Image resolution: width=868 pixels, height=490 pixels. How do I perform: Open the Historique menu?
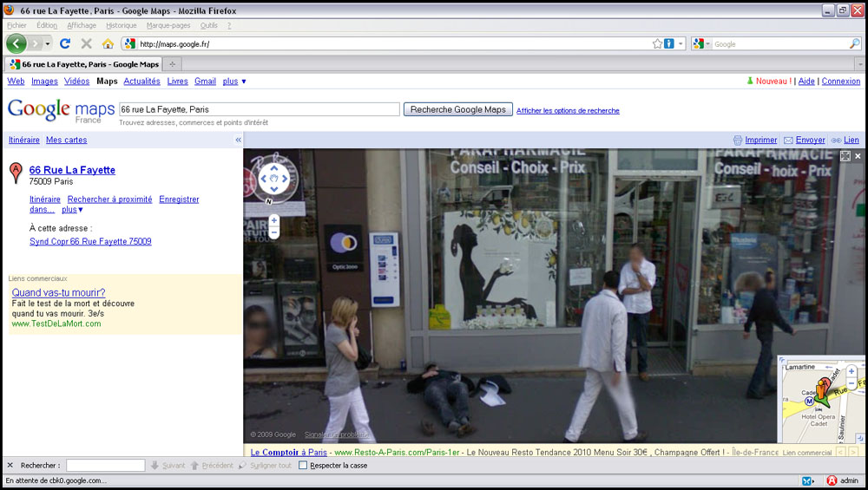click(122, 25)
